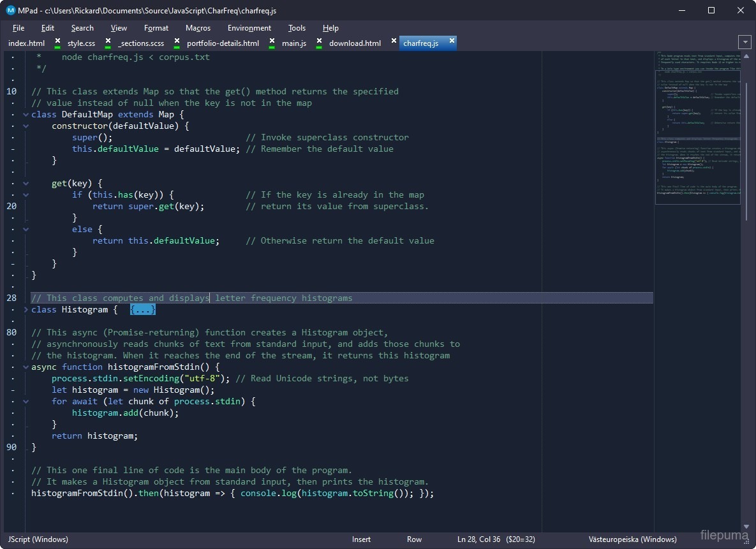Close the style.css tab
The height and width of the screenshot is (549, 756).
108,42
